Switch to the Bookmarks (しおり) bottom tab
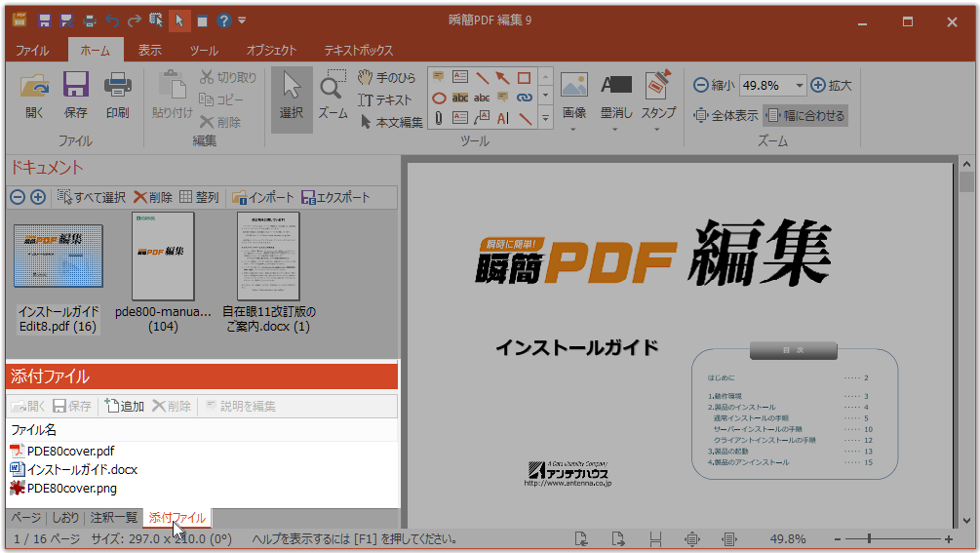The image size is (980, 553). (x=65, y=517)
